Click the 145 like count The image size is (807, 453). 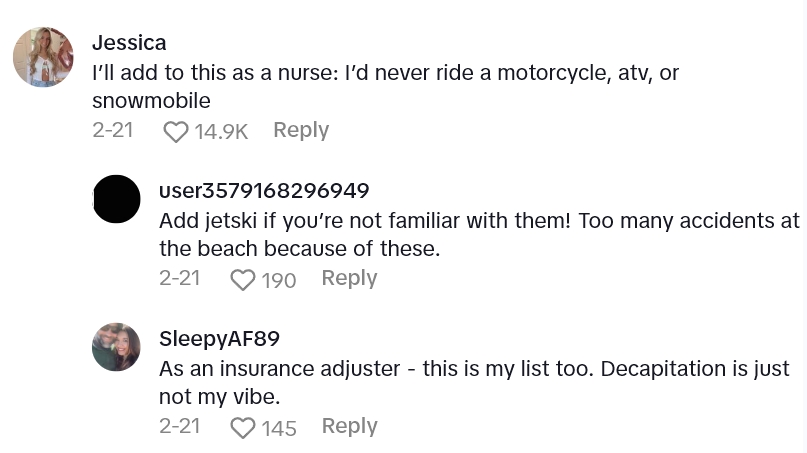[x=279, y=428]
